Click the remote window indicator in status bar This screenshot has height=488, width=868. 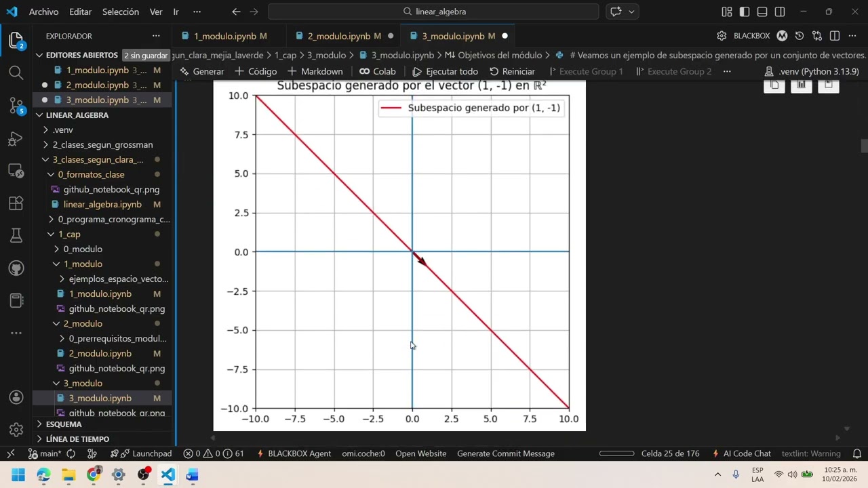(x=10, y=453)
